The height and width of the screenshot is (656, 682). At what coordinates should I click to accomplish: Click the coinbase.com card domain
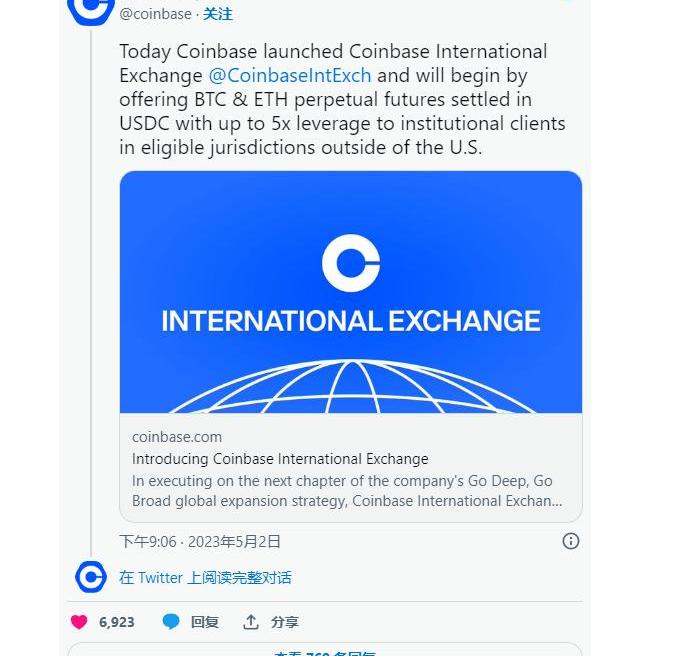(177, 437)
